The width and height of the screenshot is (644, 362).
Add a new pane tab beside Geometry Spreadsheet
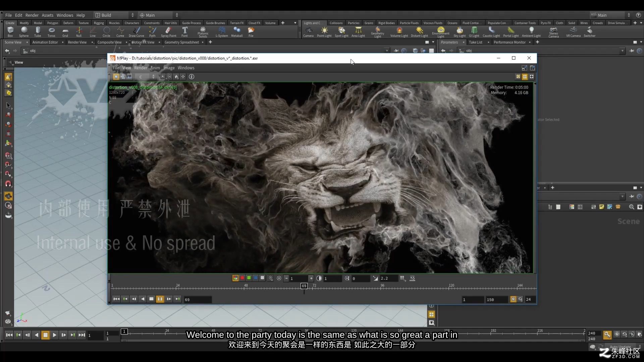tap(210, 42)
